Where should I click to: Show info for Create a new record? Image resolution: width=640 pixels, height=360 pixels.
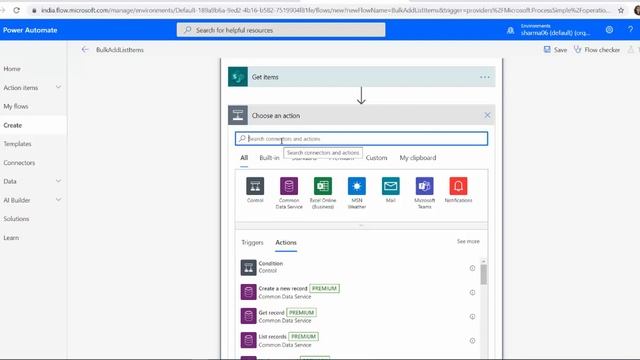[x=472, y=292]
